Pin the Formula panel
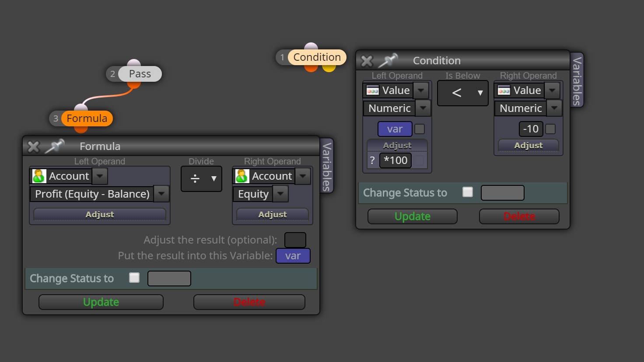Screen dimensions: 644x362 (x=55, y=146)
